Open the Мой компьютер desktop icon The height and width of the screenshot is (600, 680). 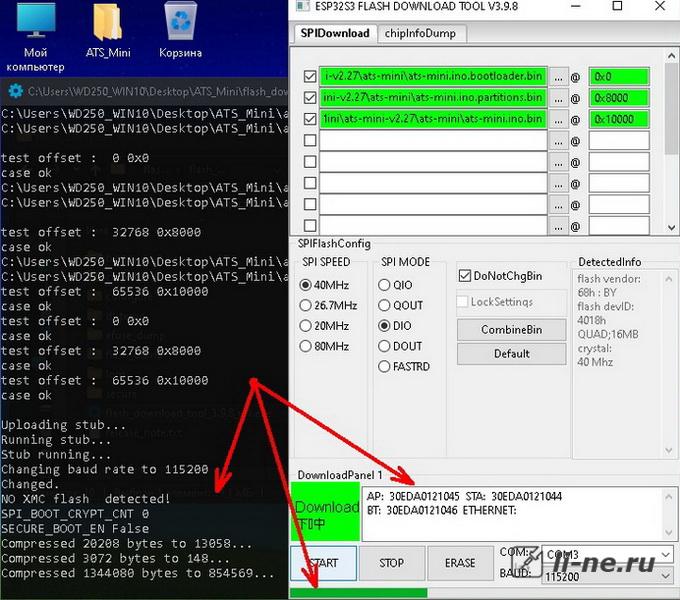[36, 37]
